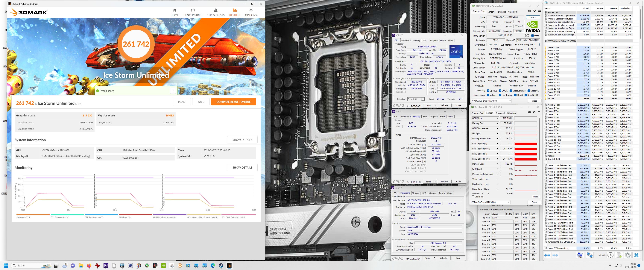Open Memory Clock sensor dropdown in GPU-Z
The image size is (644, 270).
[497, 124]
